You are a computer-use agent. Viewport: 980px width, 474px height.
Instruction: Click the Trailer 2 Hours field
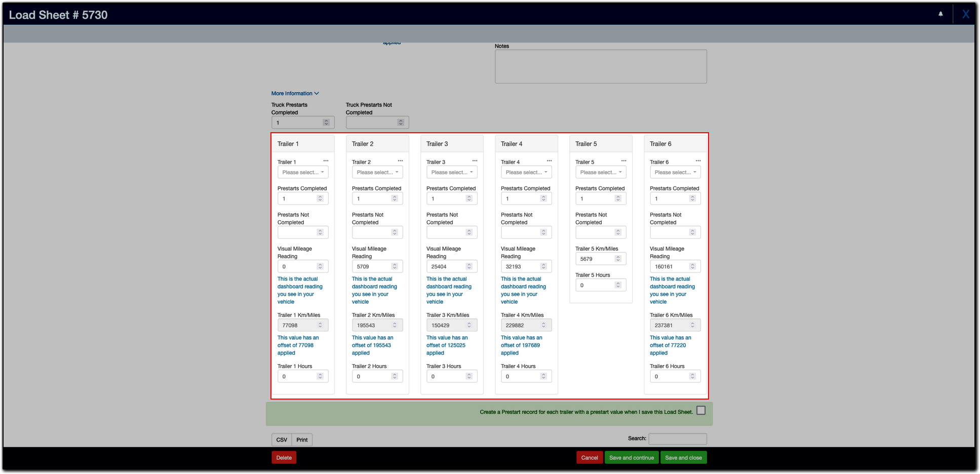(x=377, y=376)
